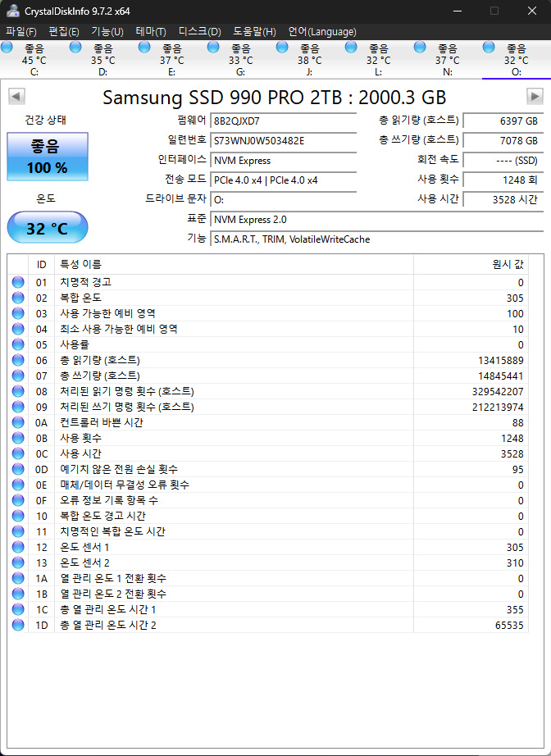Click the drive letter field O:
Viewport: 551px width, 756px height.
pyautogui.click(x=284, y=200)
